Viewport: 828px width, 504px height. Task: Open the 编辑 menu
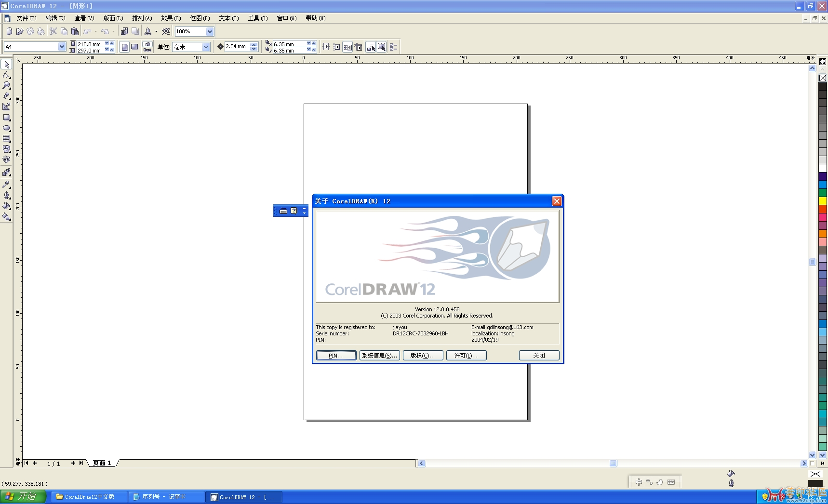(55, 18)
